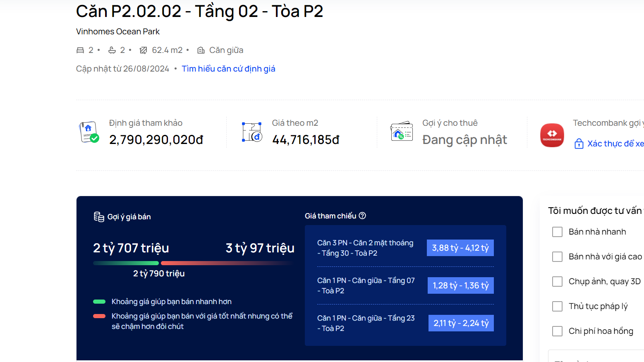Click the red Techcombank logo
This screenshot has height=362, width=644.
pyautogui.click(x=552, y=135)
